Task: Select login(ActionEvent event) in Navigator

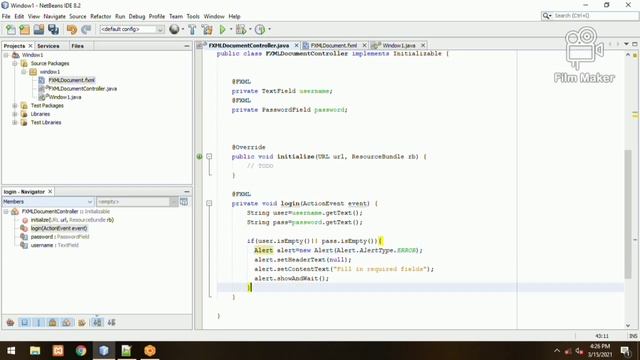Action: pos(59,228)
